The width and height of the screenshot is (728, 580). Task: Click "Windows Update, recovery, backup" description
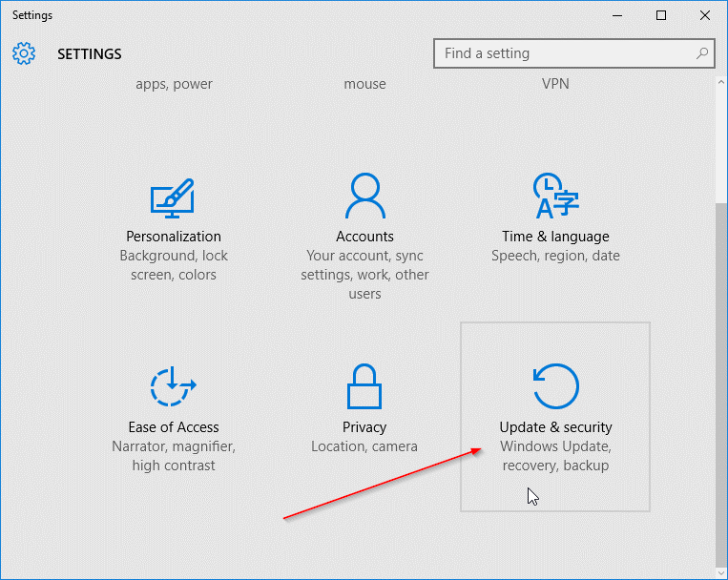(x=555, y=456)
